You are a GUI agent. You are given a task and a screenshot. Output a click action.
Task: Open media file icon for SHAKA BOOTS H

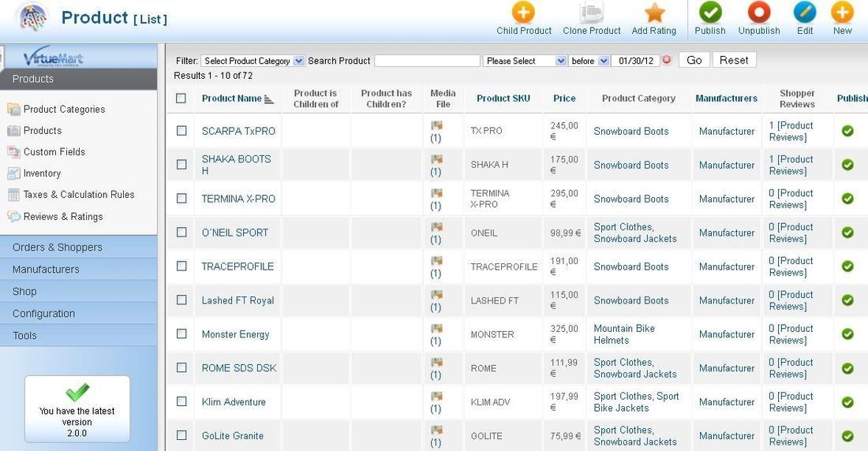point(437,159)
